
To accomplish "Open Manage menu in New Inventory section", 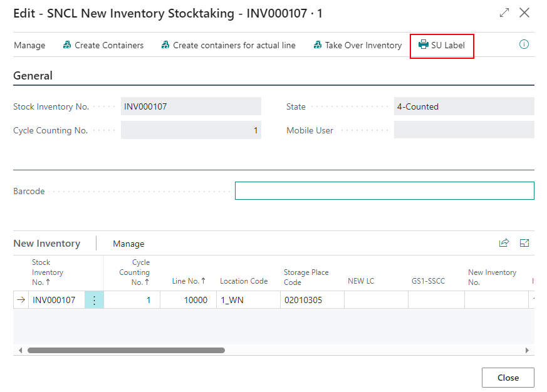I will (128, 244).
